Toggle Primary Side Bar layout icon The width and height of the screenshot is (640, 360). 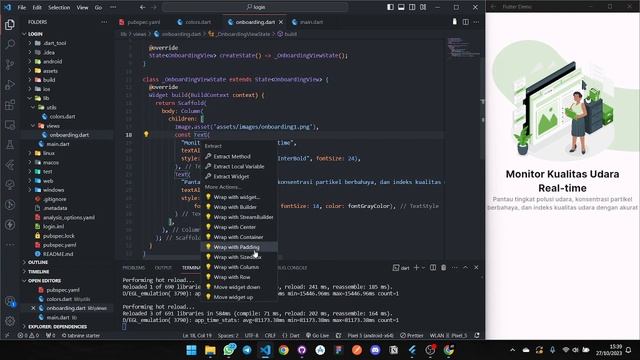[x=390, y=7]
